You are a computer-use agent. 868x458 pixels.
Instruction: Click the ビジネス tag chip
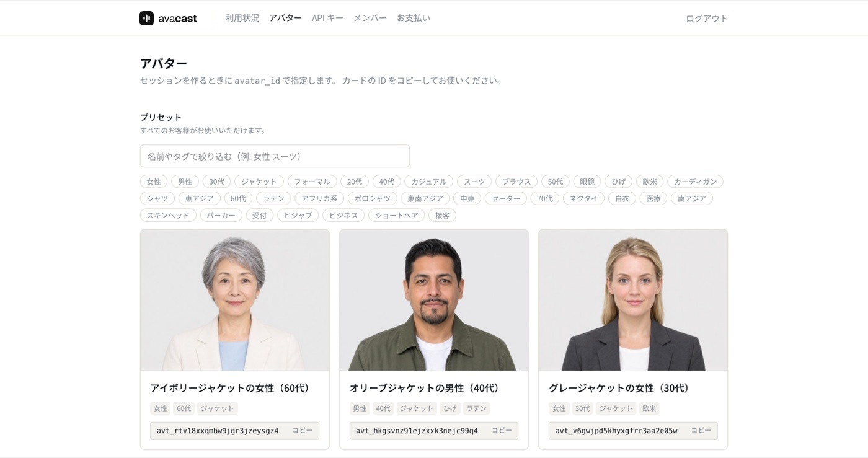[x=343, y=215]
